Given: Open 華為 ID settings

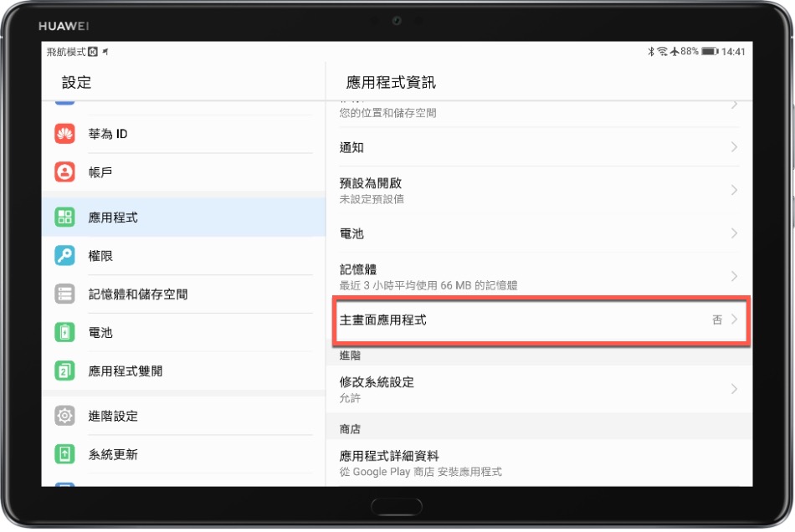Looking at the screenshot, I should [184, 134].
